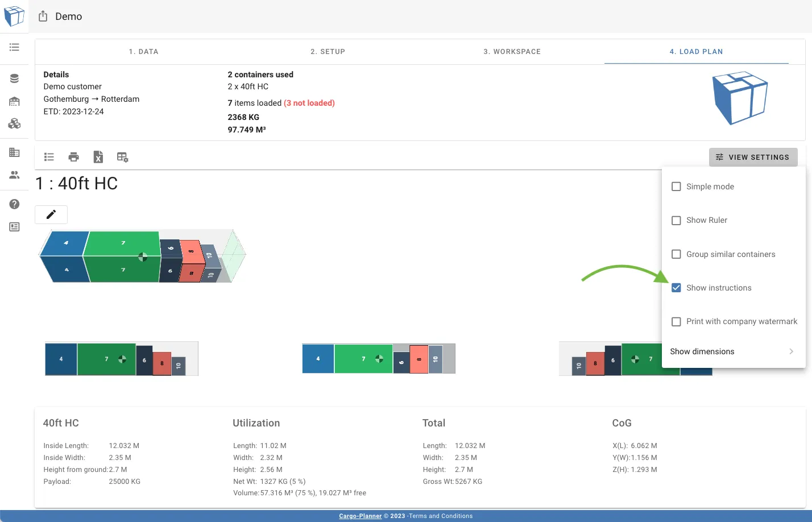Enable the Simple mode checkbox
Screen dimensions: 812x522
pyautogui.click(x=676, y=187)
